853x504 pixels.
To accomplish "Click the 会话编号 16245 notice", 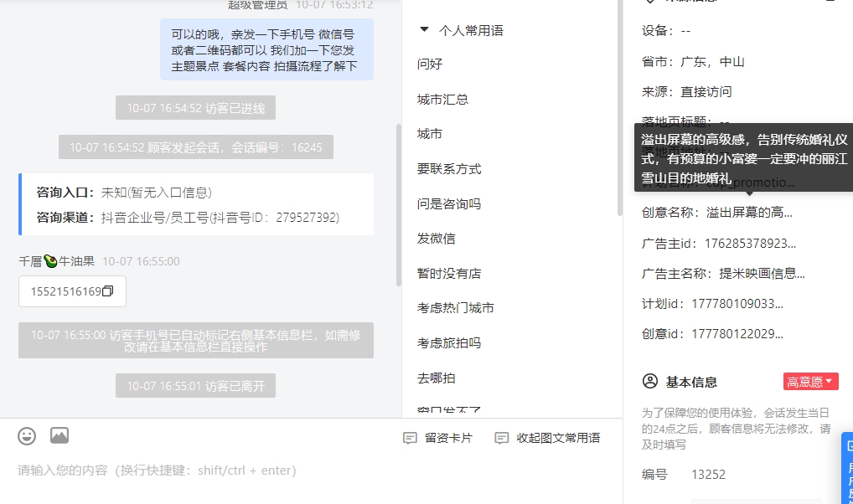I will (196, 147).
